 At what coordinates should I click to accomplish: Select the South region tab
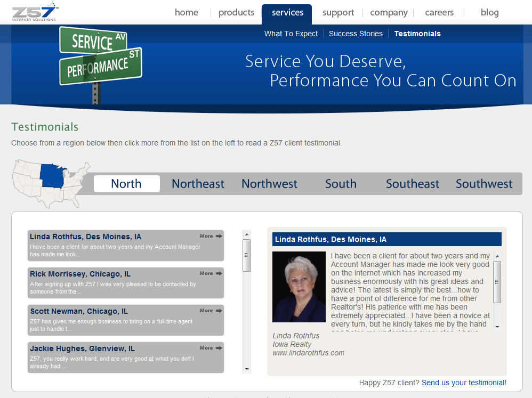pyautogui.click(x=341, y=184)
